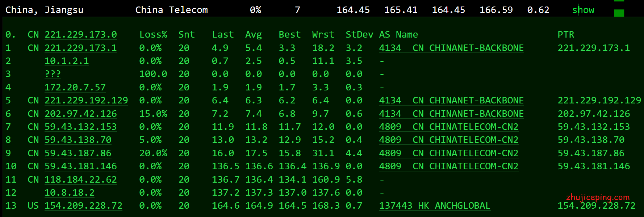Screen dimensions: 644x217
Task: Click underlined 221.229.192.129 link at hop 5
Action: pos(86,101)
